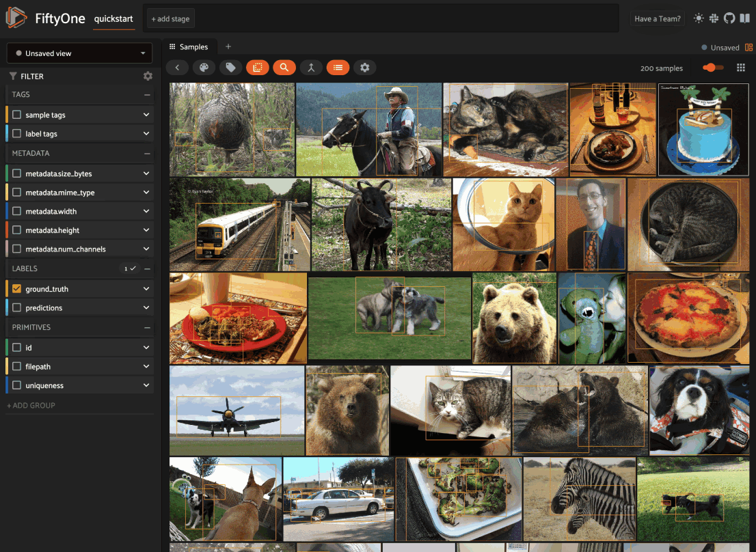Open display options gear in toolbar
The image size is (756, 552).
tap(365, 68)
